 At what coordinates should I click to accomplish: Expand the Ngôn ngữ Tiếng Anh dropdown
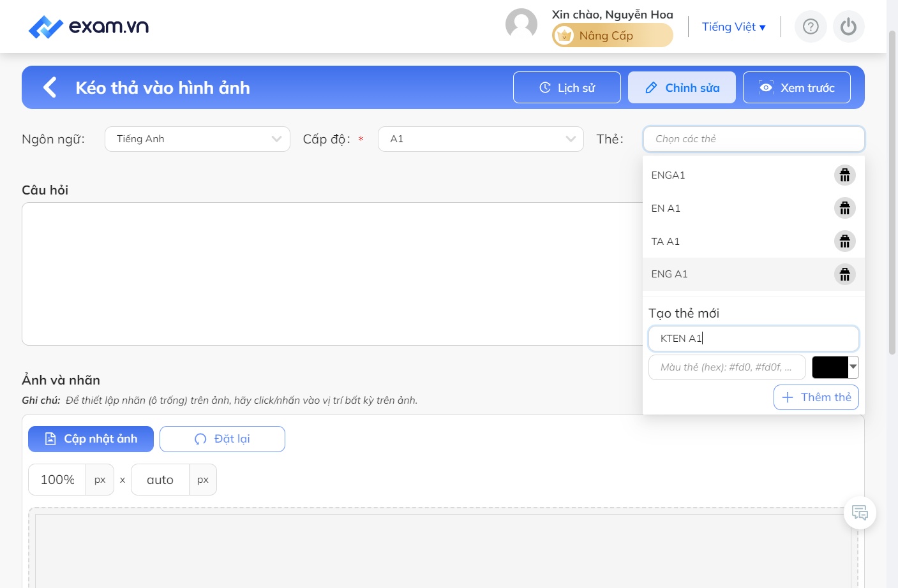point(197,139)
